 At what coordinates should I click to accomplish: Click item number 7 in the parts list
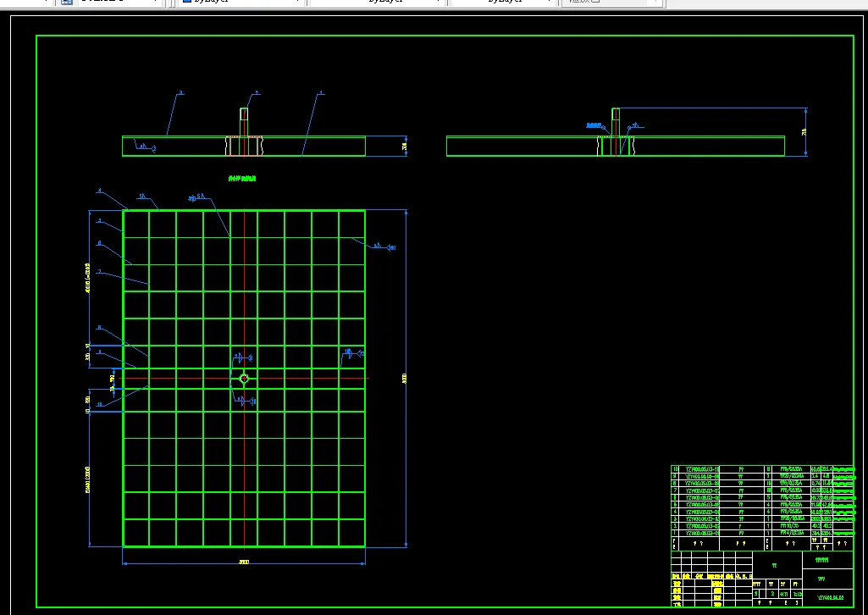[675, 490]
